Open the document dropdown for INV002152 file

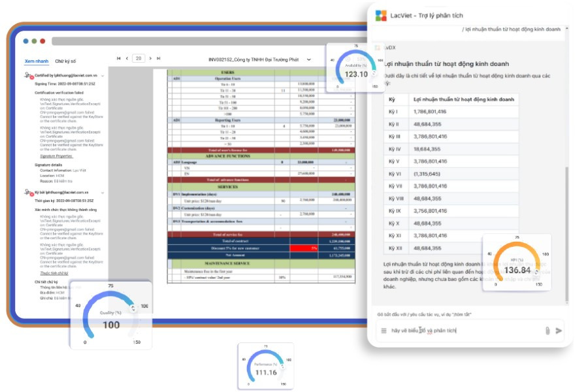pyautogui.click(x=309, y=59)
